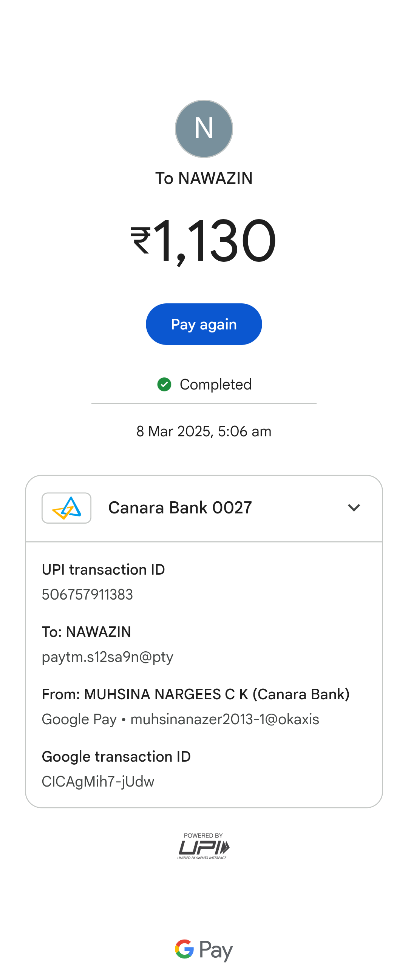Select the UPI transaction ID number 506757911383
This screenshot has width=408, height=980.
[x=88, y=595]
